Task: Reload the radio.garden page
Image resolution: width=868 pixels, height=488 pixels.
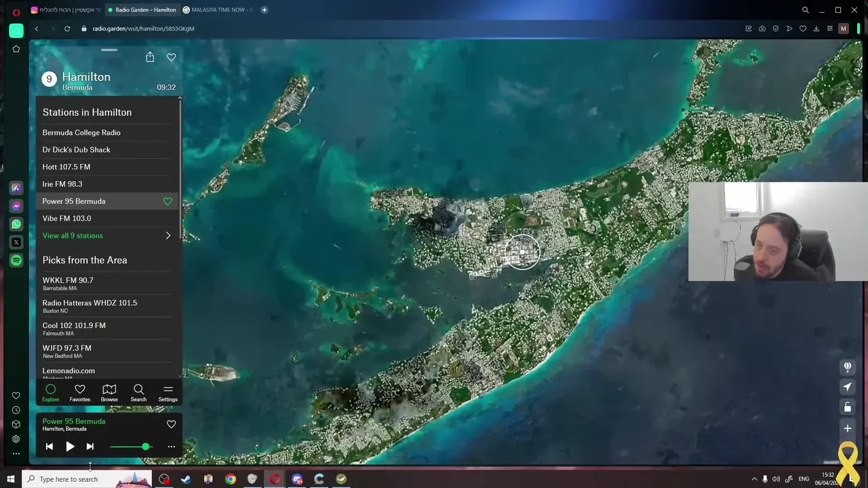Action: [x=67, y=28]
